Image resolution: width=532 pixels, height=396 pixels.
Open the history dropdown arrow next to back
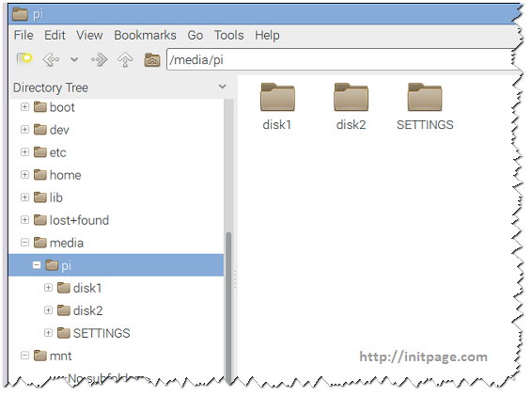tap(74, 60)
